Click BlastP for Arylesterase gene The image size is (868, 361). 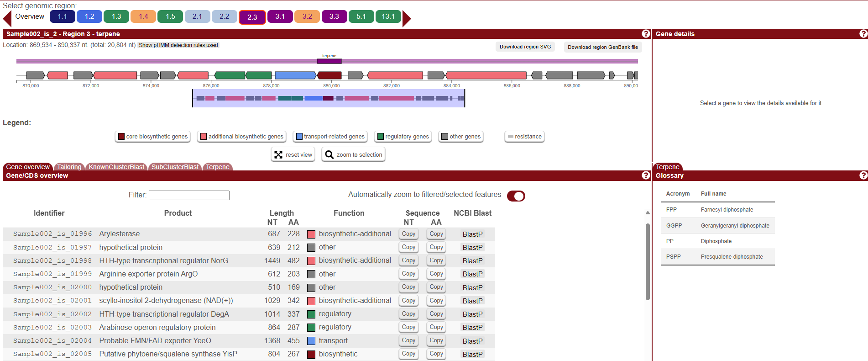(x=472, y=234)
